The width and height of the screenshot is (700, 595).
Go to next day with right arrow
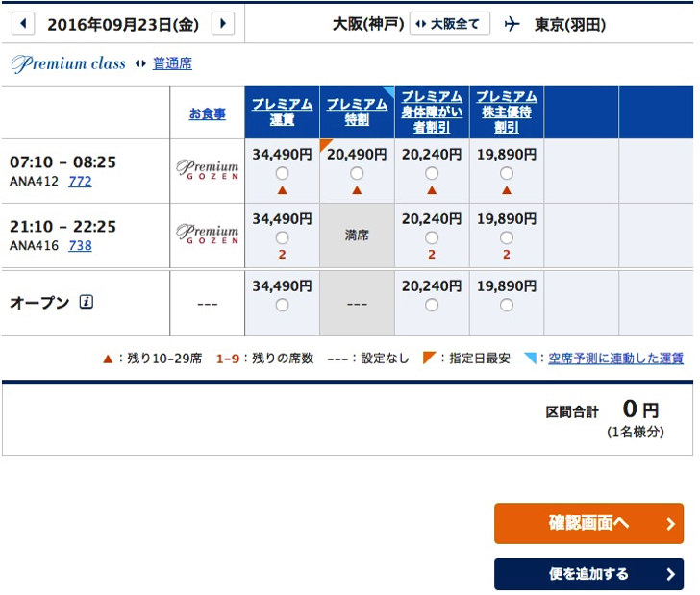(x=223, y=23)
